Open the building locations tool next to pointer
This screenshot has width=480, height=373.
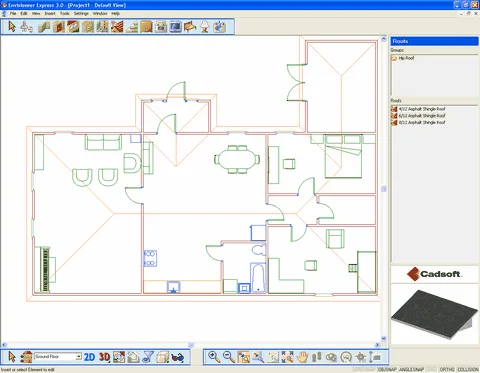(x=27, y=27)
